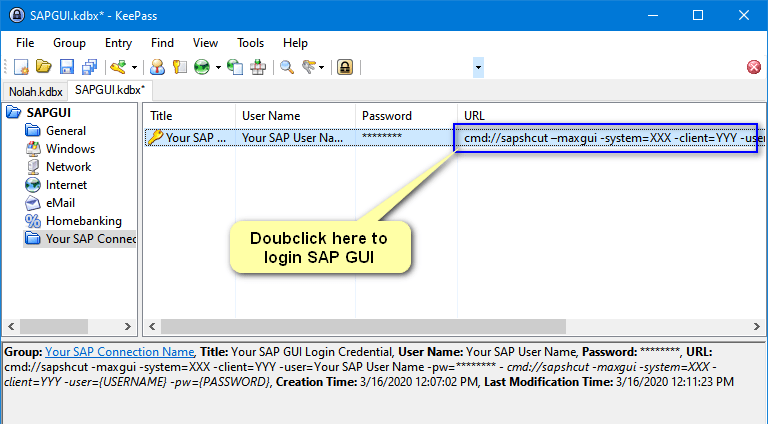Open a database with folder icon
Image resolution: width=768 pixels, height=424 pixels.
coord(43,67)
